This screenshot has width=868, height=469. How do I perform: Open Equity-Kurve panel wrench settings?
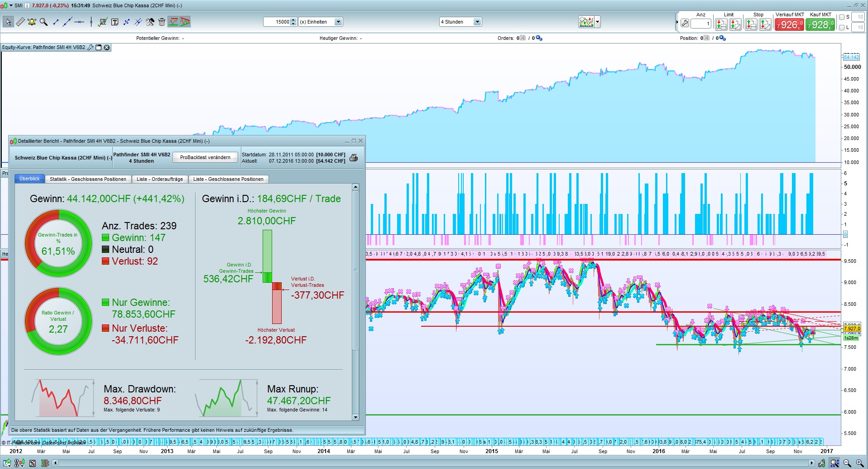(x=90, y=47)
